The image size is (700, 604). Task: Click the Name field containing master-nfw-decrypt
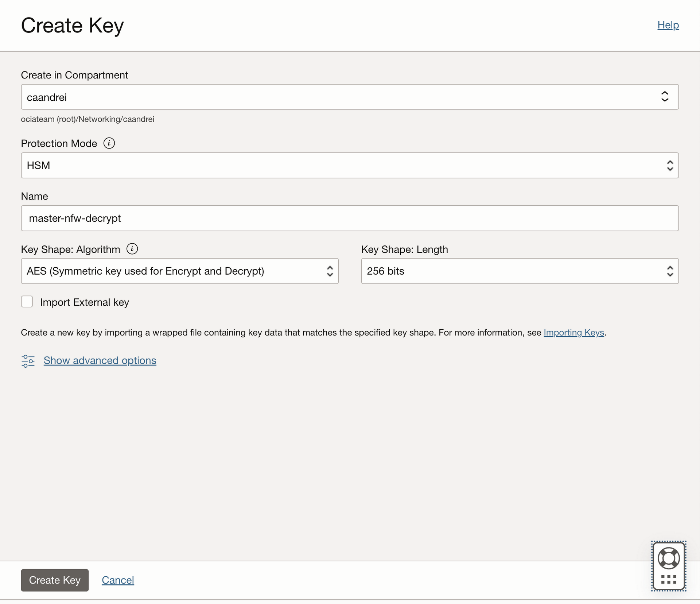(349, 218)
